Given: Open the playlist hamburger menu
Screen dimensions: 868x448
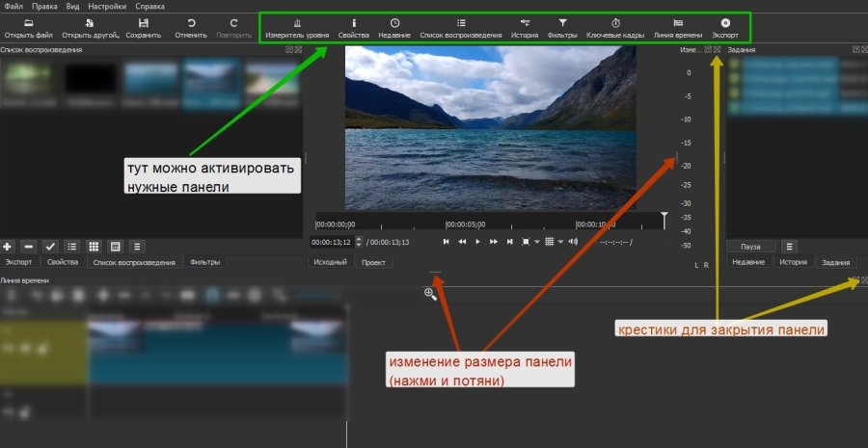Looking at the screenshot, I should click(137, 247).
